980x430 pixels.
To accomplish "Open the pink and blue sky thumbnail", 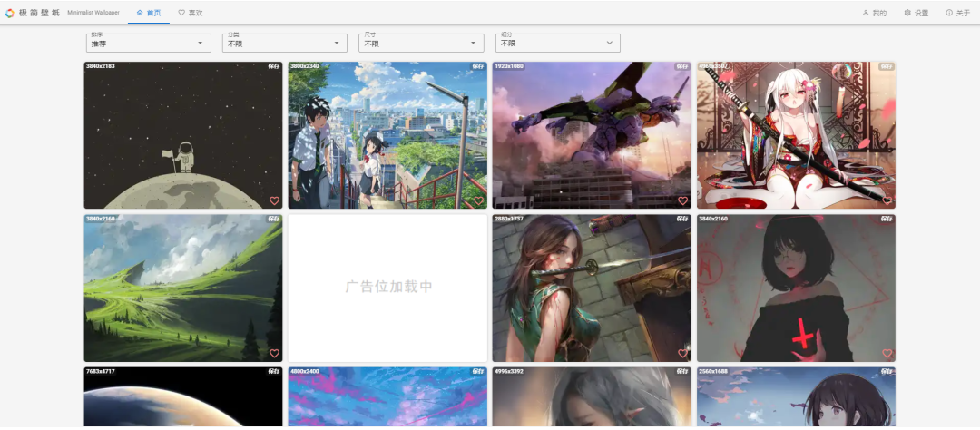I will coord(387,396).
